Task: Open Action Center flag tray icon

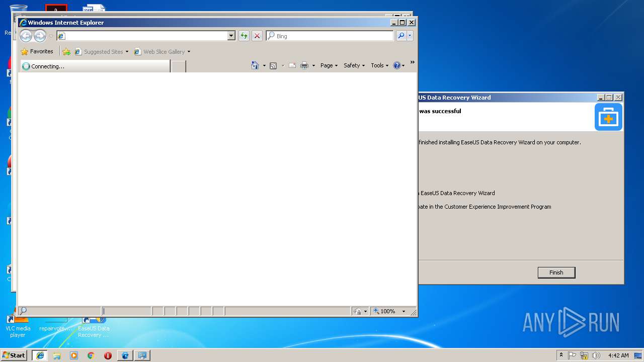Action: (572, 355)
